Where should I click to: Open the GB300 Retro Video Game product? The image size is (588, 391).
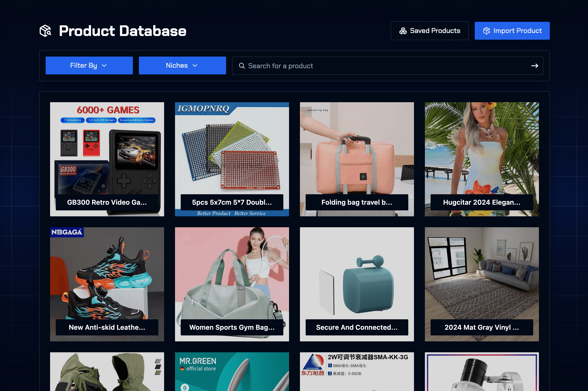pyautogui.click(x=107, y=159)
